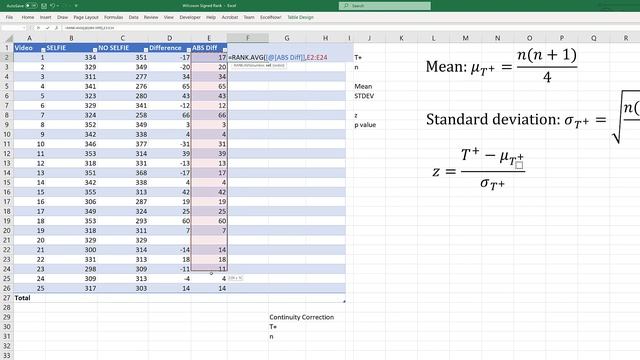Viewport: 640px width, 360px height.
Task: Switch to the View tab
Action: pyautogui.click(x=169, y=17)
